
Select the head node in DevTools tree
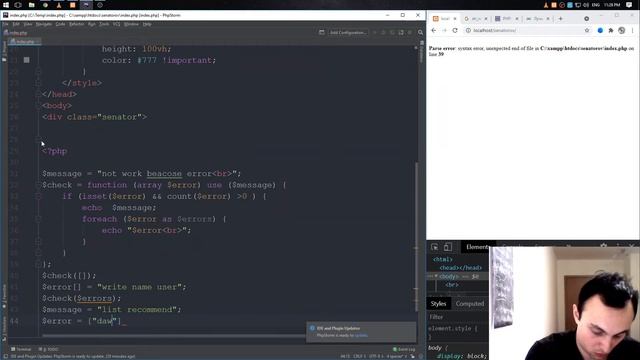coord(461,268)
